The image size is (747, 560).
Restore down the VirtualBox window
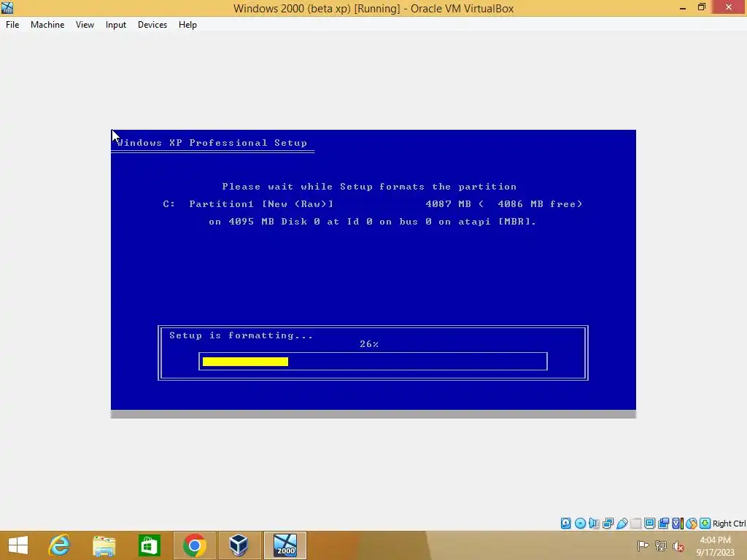pos(701,7)
